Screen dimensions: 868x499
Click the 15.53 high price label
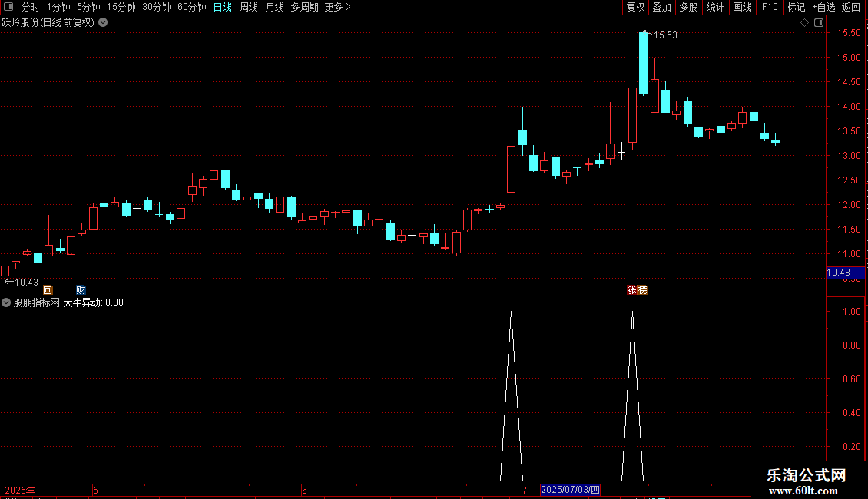coord(665,35)
